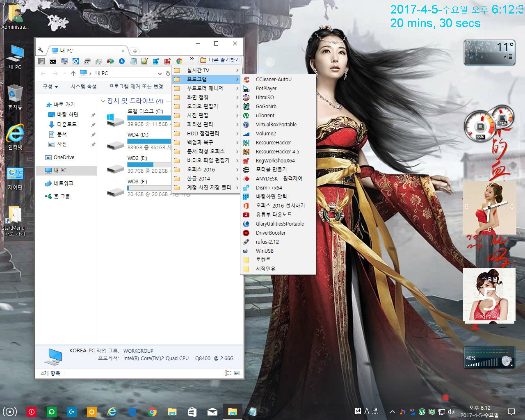Open the action center notification icon
The width and height of the screenshot is (525, 420).
511,412
